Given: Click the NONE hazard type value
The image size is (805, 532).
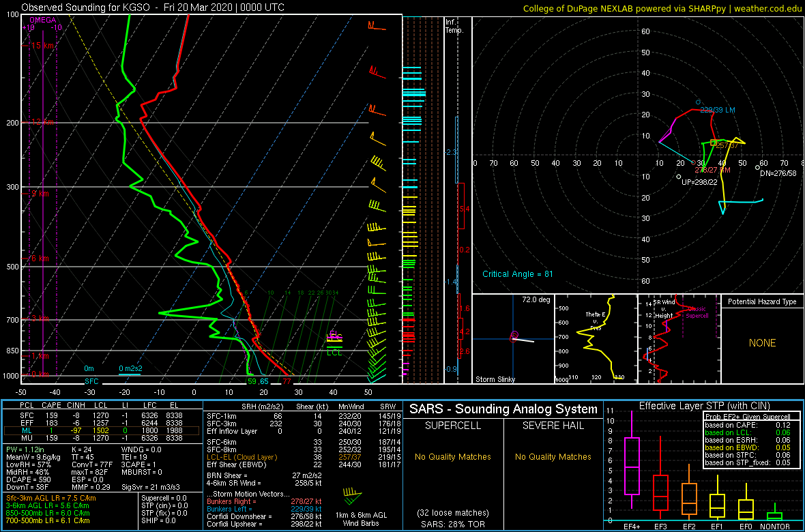Looking at the screenshot, I should (762, 343).
